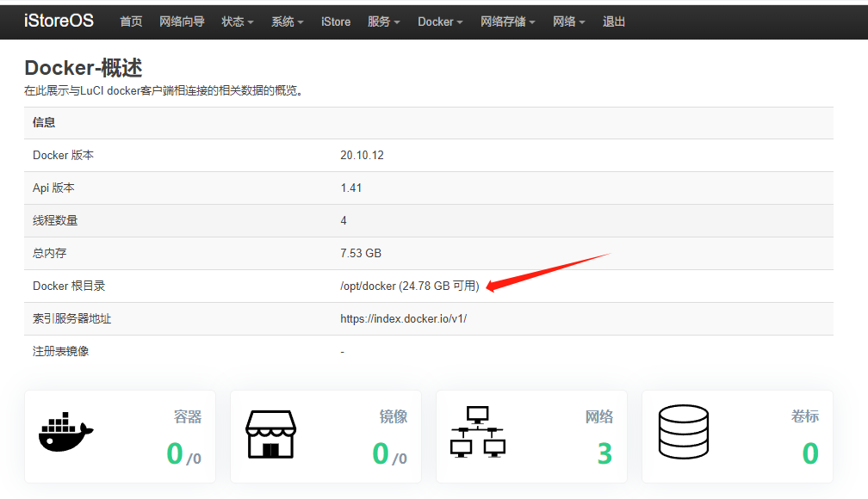Open the 网络向导 menu item
This screenshot has width=868, height=499.
coord(182,22)
